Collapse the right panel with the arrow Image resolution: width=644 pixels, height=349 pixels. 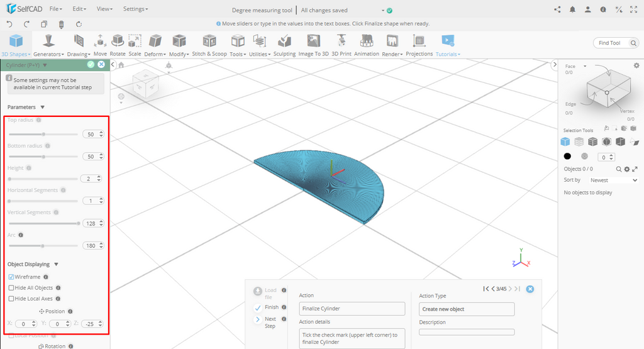point(555,65)
